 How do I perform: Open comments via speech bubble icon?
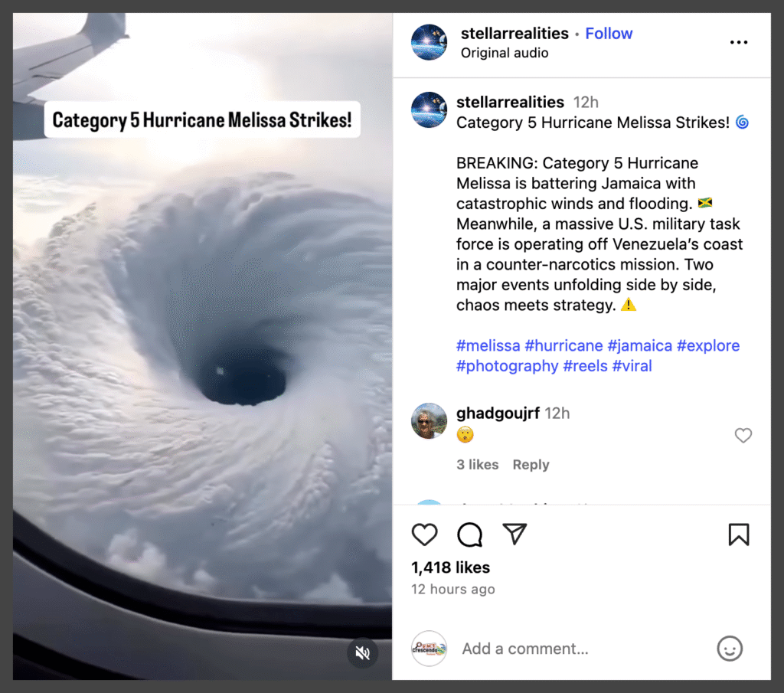pyautogui.click(x=469, y=534)
